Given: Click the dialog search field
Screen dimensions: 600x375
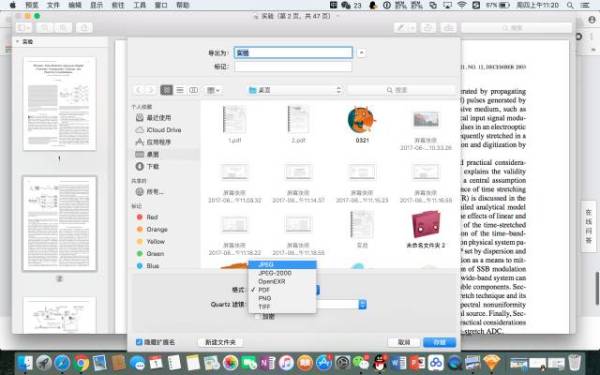Looking at the screenshot, I should click(x=401, y=90).
